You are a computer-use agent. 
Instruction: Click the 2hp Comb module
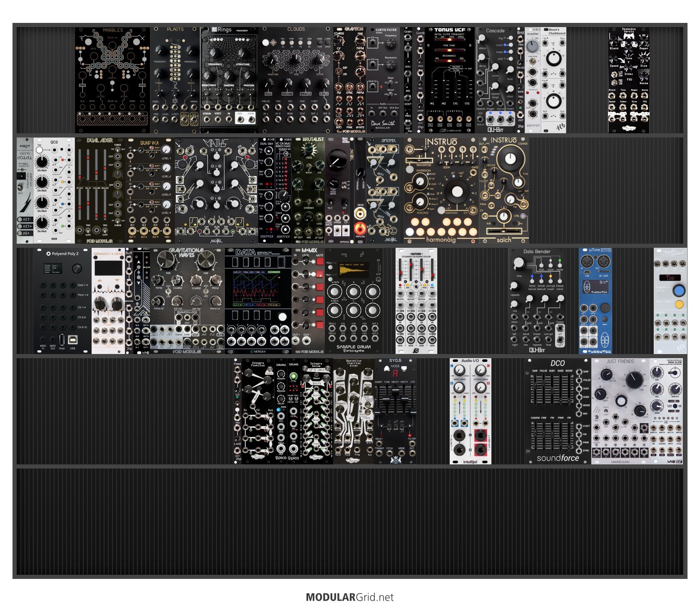[421, 80]
